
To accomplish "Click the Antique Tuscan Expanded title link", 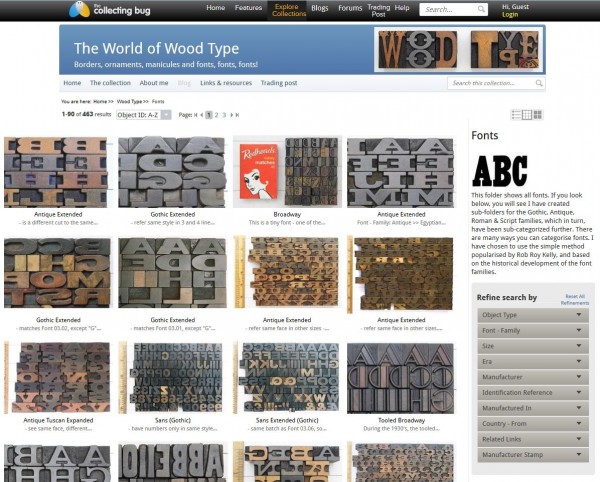I will point(58,420).
